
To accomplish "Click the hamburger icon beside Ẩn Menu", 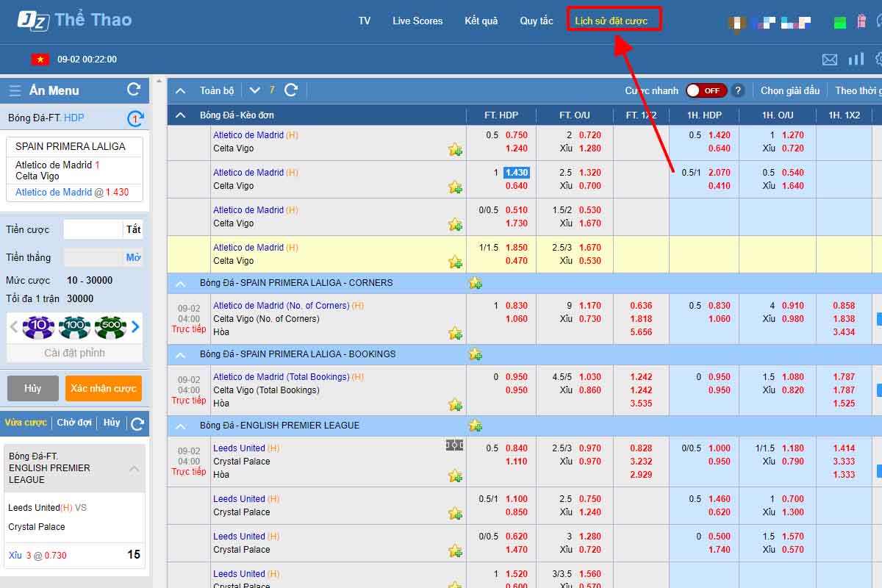I will click(x=15, y=90).
